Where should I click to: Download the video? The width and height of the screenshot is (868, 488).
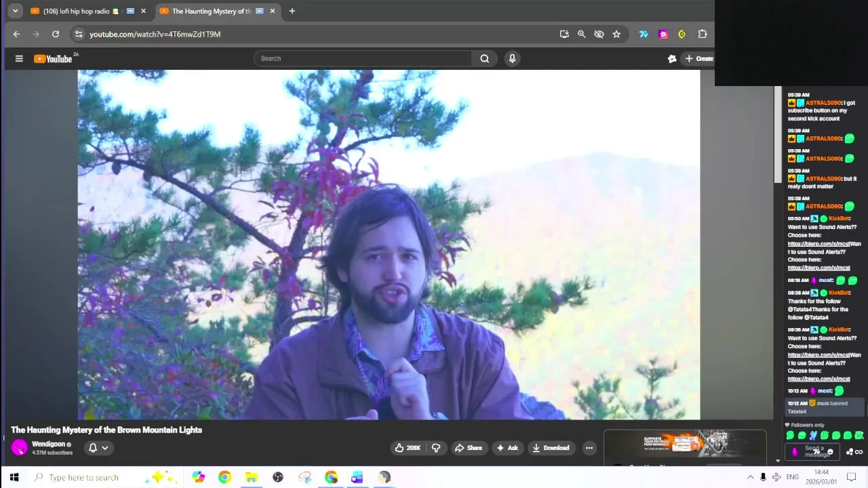pos(551,448)
